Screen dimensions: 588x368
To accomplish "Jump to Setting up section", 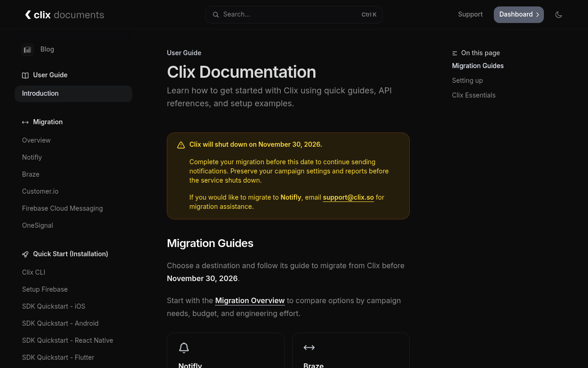I will point(467,80).
